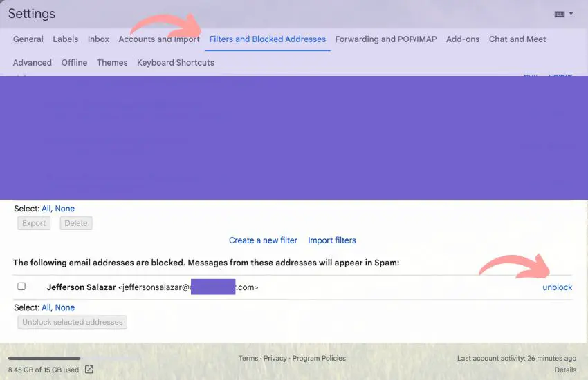Switch to the Themes tab
Image resolution: width=588 pixels, height=380 pixels.
click(112, 62)
